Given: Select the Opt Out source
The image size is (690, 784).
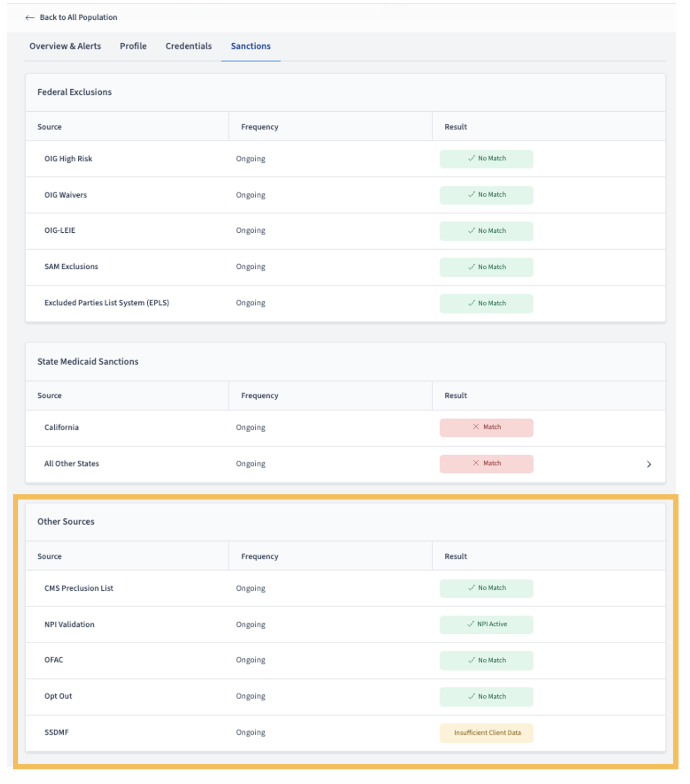Looking at the screenshot, I should pyautogui.click(x=58, y=696).
